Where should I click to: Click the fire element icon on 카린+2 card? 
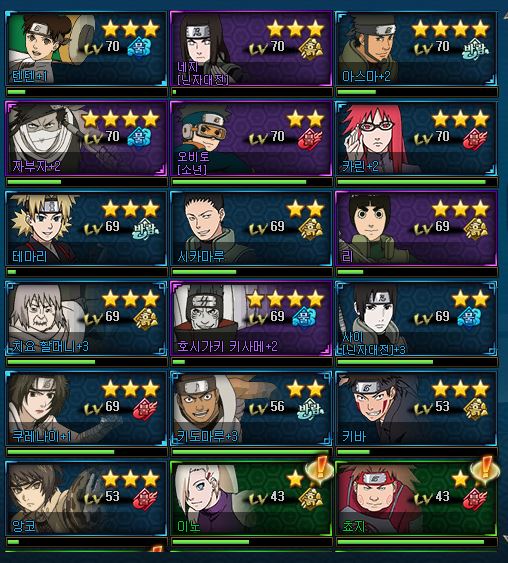(x=476, y=138)
